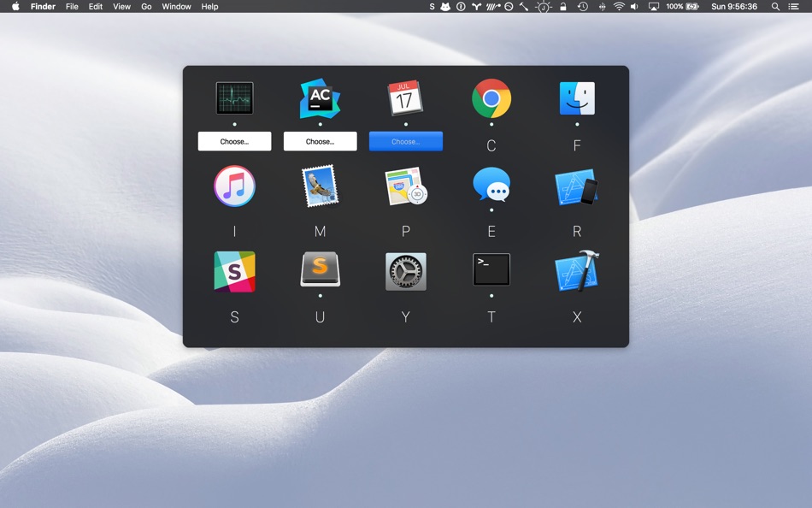Open the Finder menu in menu bar
812x508 pixels.
tap(43, 6)
